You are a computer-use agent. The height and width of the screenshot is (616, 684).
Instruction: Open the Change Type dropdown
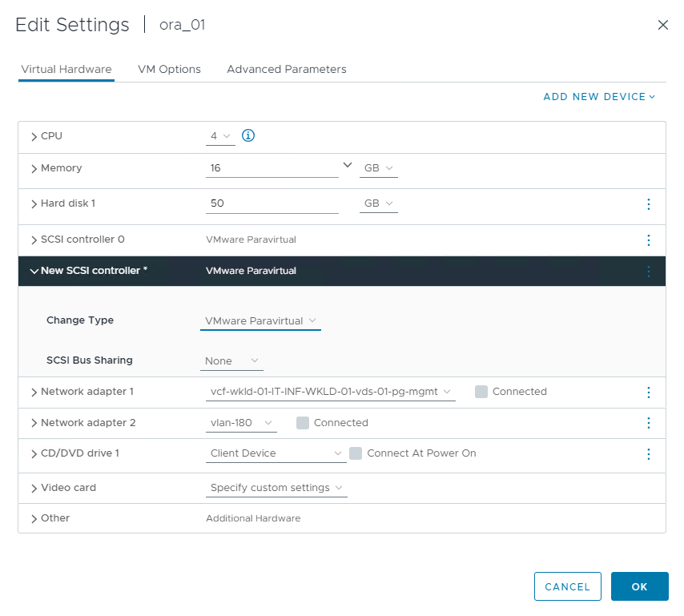pyautogui.click(x=260, y=321)
